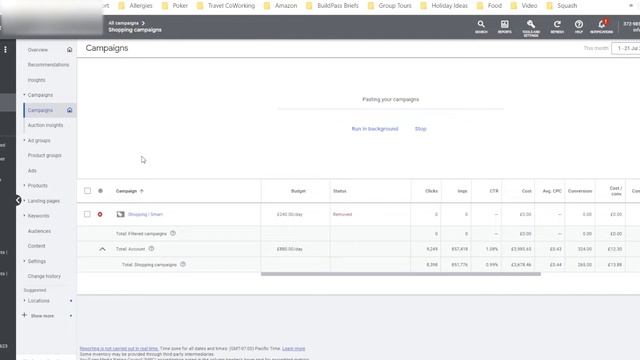Click All campaigns breadcrumb
This screenshot has height=360, width=640.
[x=124, y=23]
